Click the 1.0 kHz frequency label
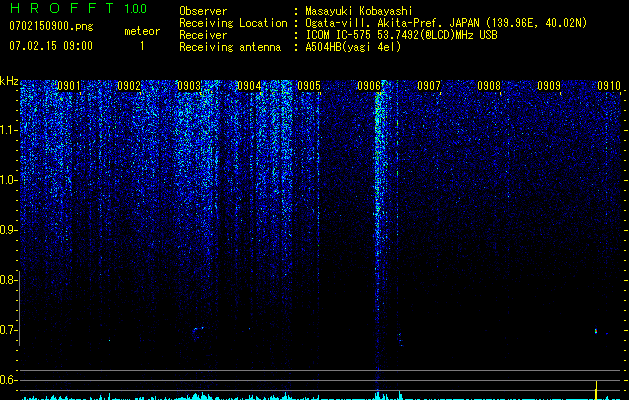 (x=8, y=180)
